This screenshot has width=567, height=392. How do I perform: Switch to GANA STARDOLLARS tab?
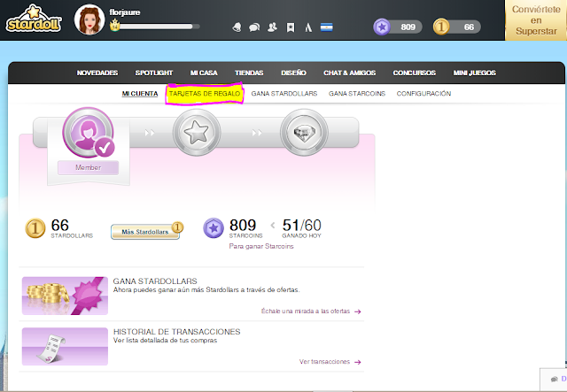(284, 94)
